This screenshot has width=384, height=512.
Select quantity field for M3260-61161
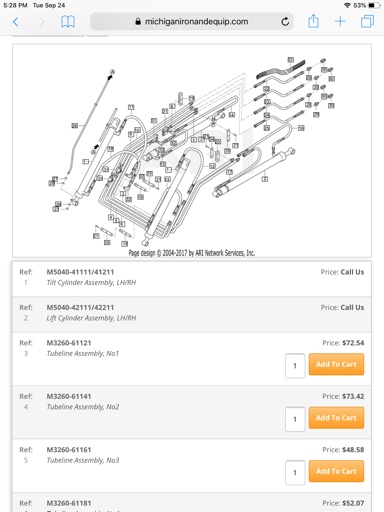[x=295, y=472]
